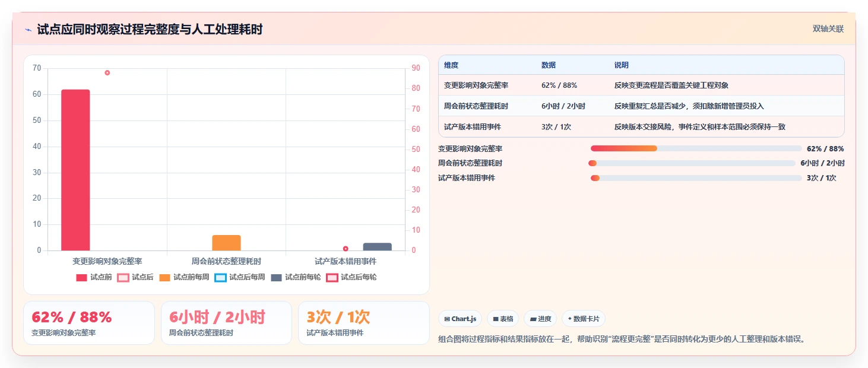Image resolution: width=868 pixels, height=368 pixels.
Task: Click the Chart.js chip
Action: point(460,319)
